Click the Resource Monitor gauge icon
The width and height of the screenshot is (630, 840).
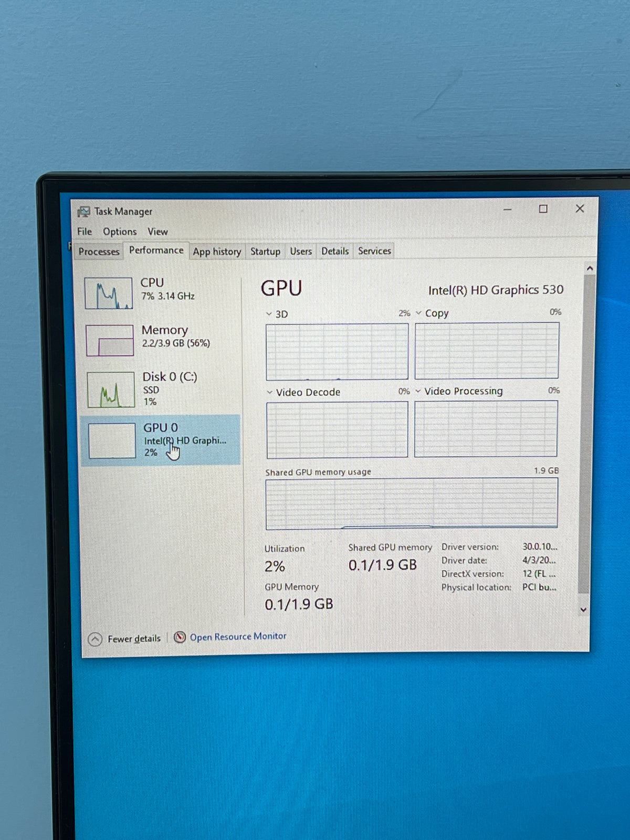click(x=180, y=637)
